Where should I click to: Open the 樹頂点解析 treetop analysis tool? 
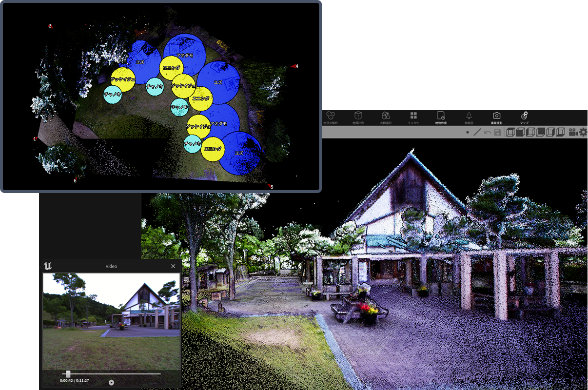331,117
